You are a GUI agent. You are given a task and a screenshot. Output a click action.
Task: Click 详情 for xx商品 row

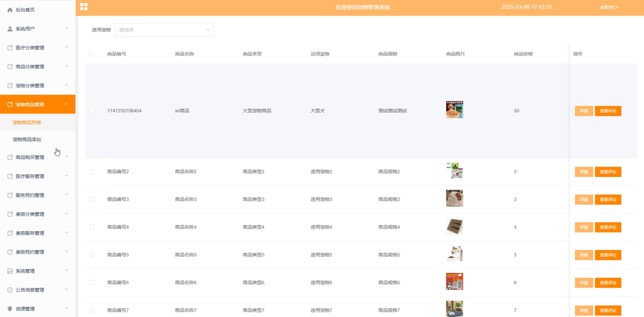(584, 111)
